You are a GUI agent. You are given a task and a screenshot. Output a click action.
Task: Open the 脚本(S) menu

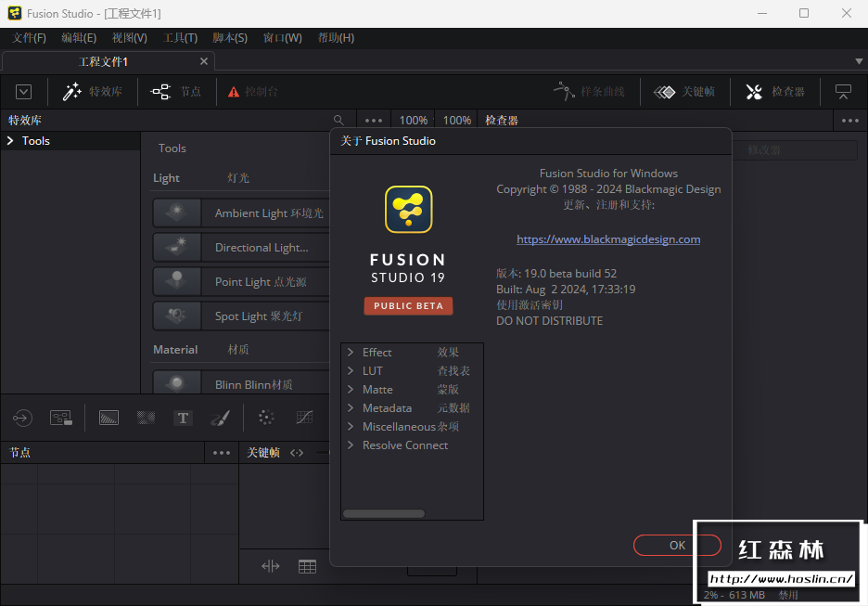tap(230, 38)
